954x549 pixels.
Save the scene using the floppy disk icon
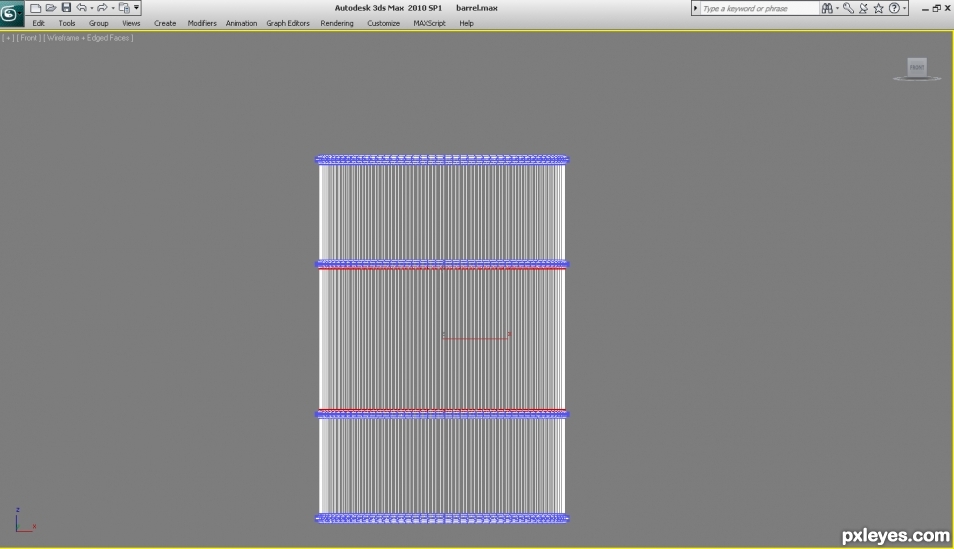66,8
